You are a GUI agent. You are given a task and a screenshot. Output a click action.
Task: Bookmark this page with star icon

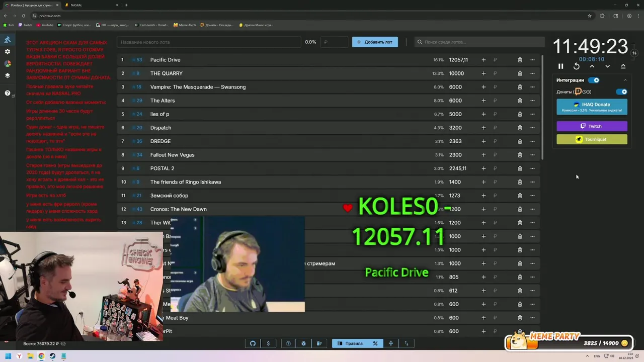click(590, 16)
